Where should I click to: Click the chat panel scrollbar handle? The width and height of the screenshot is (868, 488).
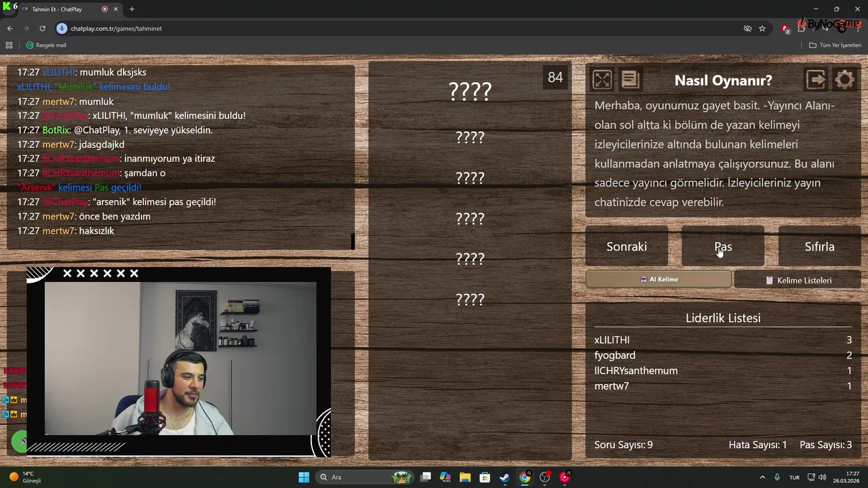pos(353,241)
